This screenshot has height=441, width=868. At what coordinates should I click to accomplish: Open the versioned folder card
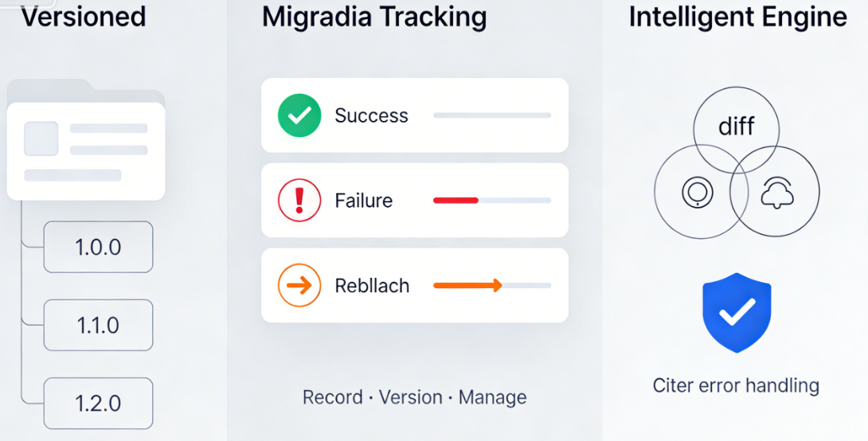tap(86, 151)
